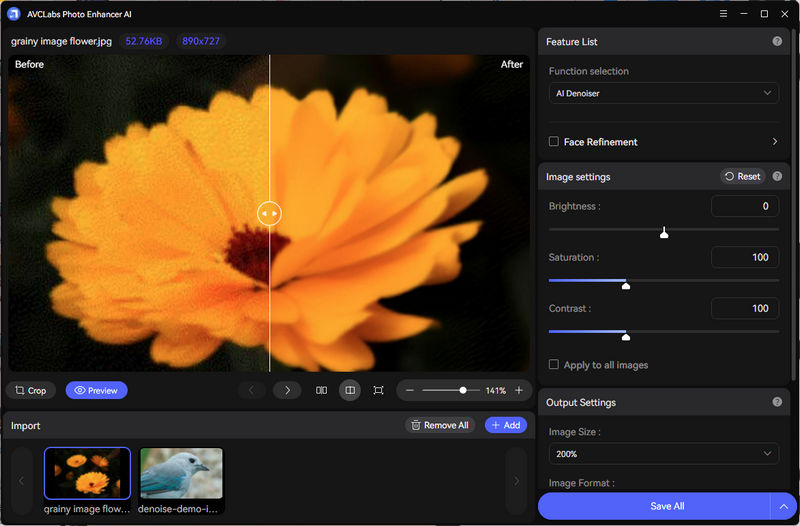The image size is (800, 526).
Task: Check Apply to all images
Action: pyautogui.click(x=554, y=365)
